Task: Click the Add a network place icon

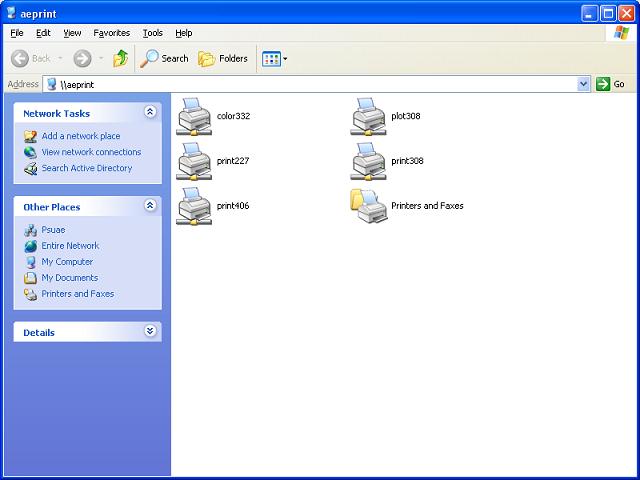Action: 30,136
